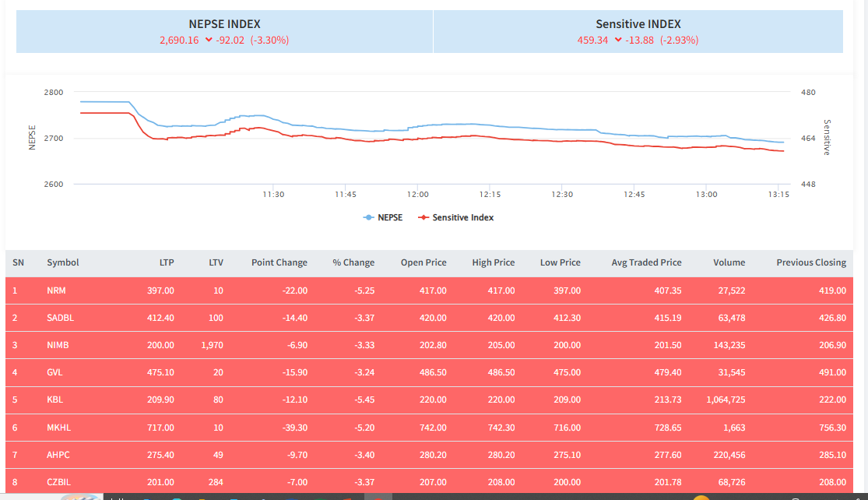Screen dimensions: 868x500
Task: Open the CZBIL stock symbol
Action: coord(58,482)
